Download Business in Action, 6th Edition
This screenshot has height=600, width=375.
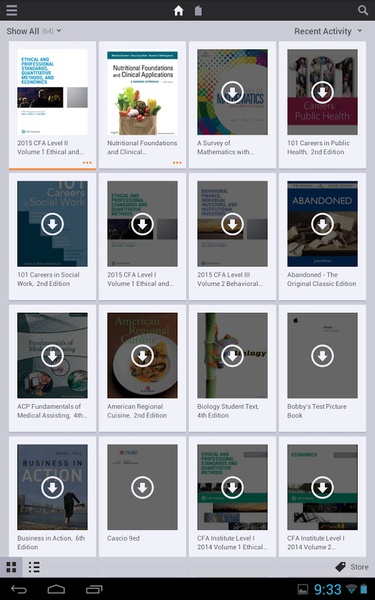pyautogui.click(x=52, y=488)
